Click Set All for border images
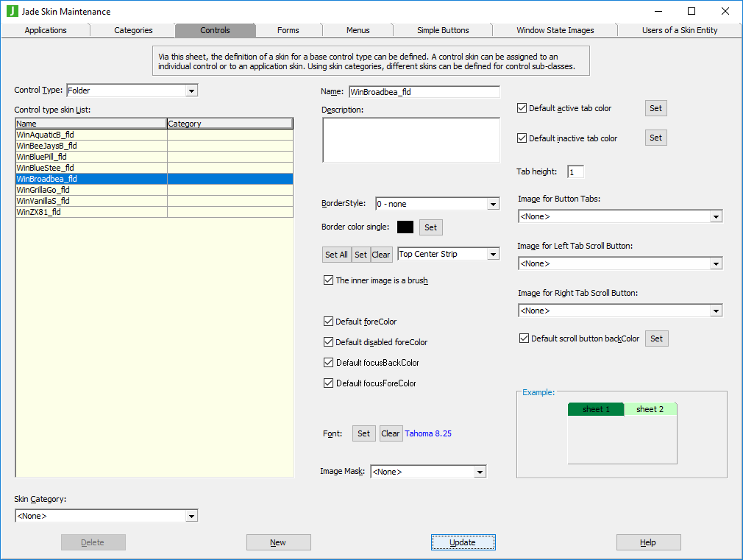743x560 pixels. [336, 255]
